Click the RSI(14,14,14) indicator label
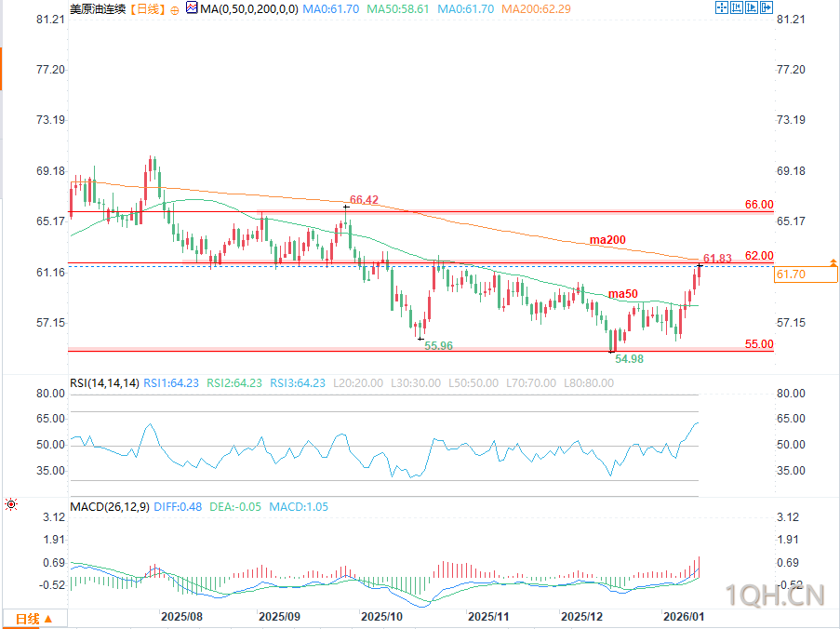This screenshot has height=629, width=840. click(104, 383)
